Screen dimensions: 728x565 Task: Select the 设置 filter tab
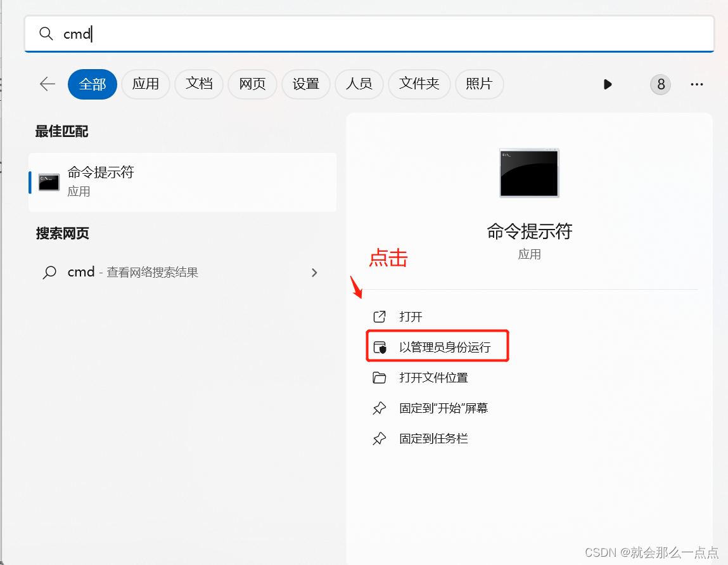pyautogui.click(x=306, y=84)
